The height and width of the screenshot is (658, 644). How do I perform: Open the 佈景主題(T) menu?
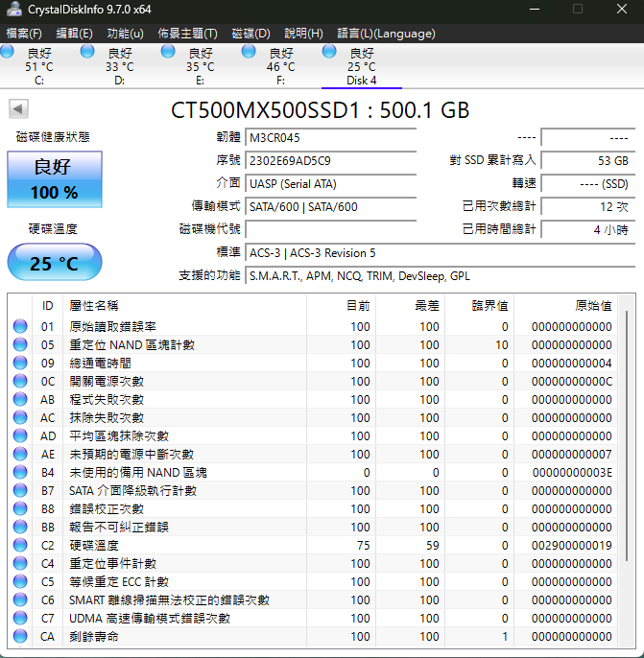pyautogui.click(x=188, y=34)
